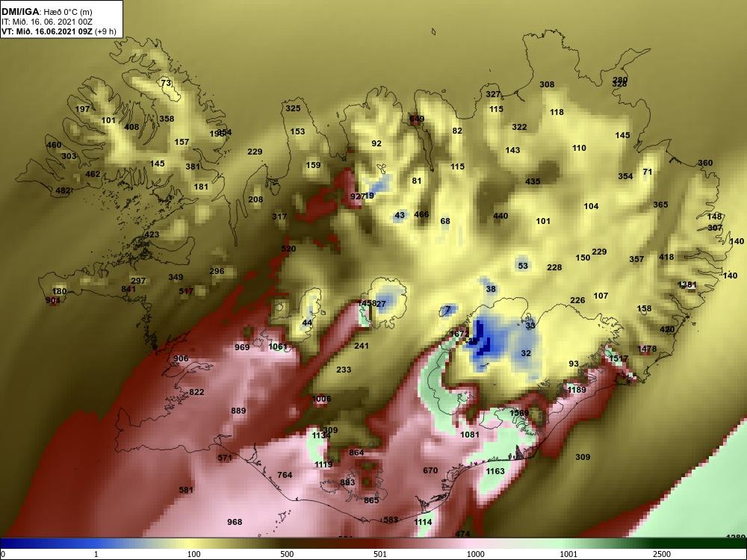Click the map value '1672' by the glacier
This screenshot has height=560, width=747.
460,334
